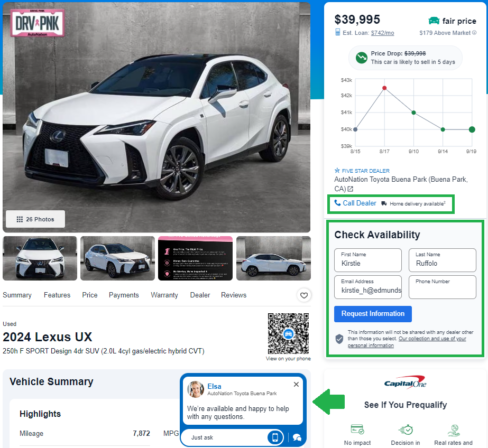
Task: Click the QR code to view on phone
Action: pyautogui.click(x=288, y=333)
